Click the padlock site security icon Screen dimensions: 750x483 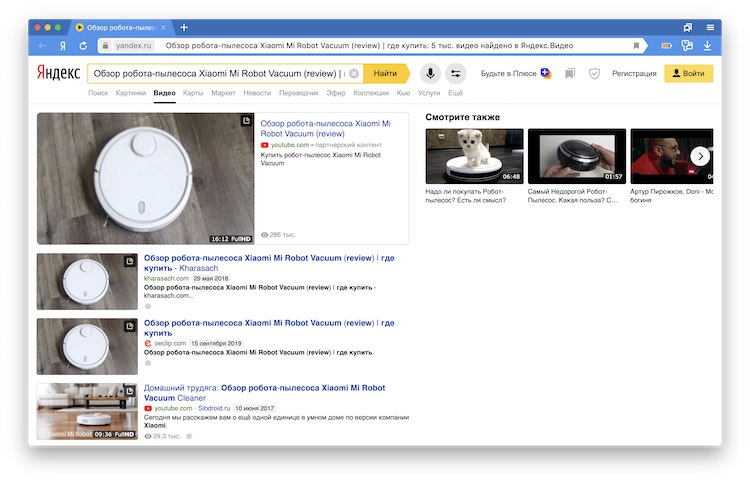105,46
